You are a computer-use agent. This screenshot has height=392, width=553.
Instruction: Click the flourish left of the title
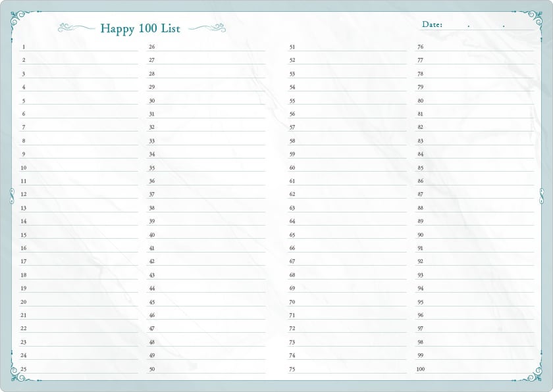tap(76, 28)
